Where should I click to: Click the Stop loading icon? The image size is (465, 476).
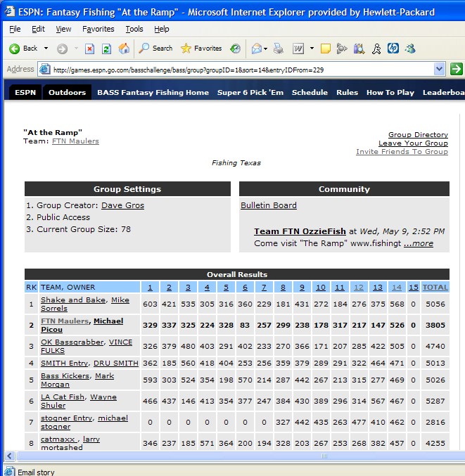coord(89,49)
